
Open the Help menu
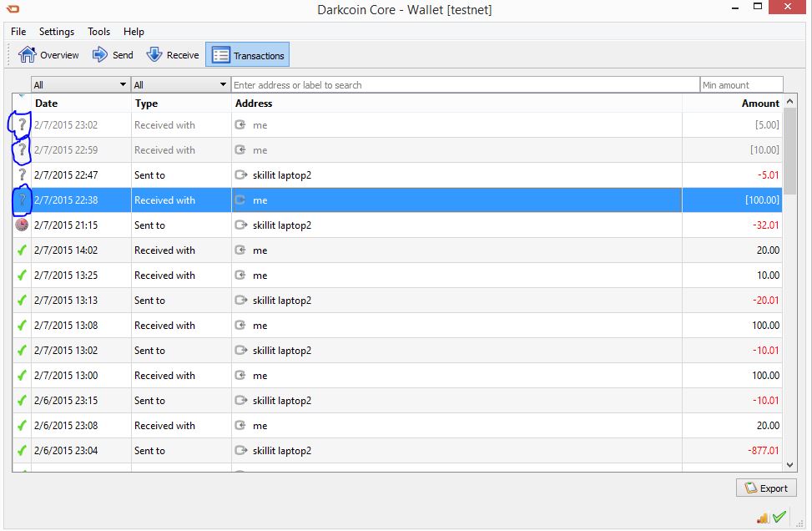pos(134,32)
